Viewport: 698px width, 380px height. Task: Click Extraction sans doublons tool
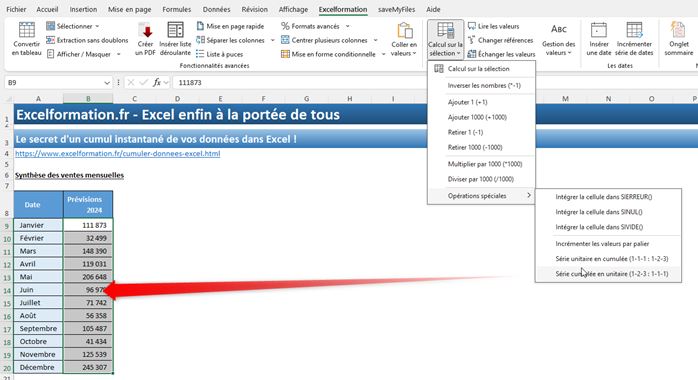(87, 40)
